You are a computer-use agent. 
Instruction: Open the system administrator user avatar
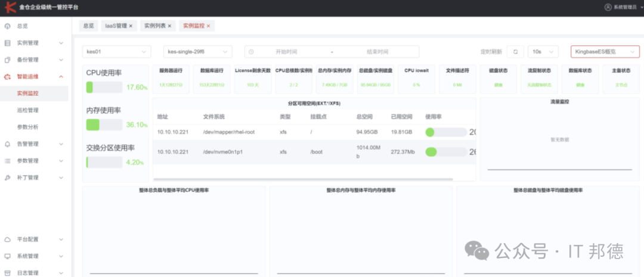pyautogui.click(x=609, y=7)
